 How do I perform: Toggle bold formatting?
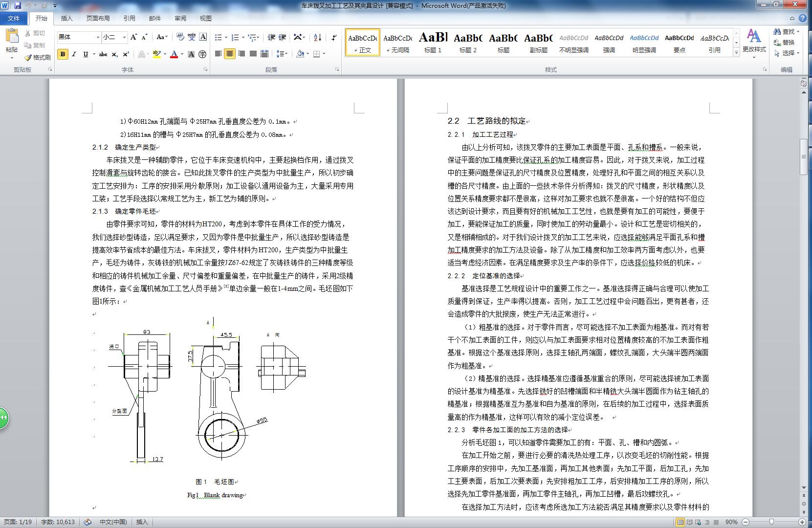[62, 55]
